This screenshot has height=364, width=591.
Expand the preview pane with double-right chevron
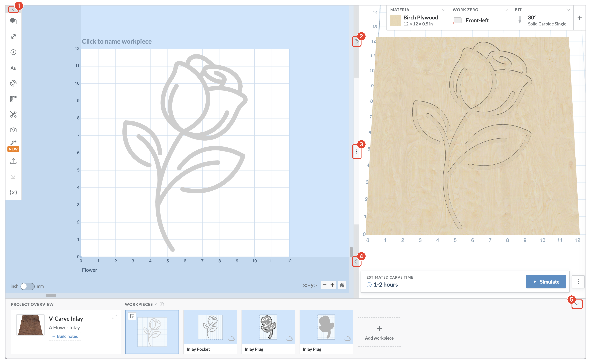pyautogui.click(x=357, y=41)
